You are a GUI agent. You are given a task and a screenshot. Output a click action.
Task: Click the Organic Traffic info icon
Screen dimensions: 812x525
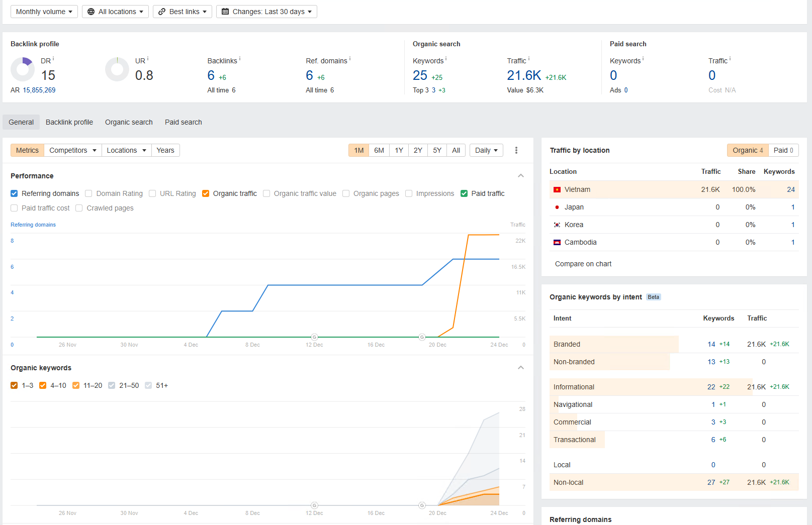point(529,59)
